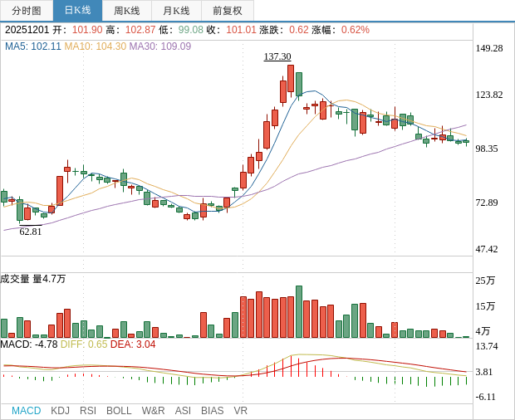Switch to the 分时图 tab
Screen dimensions: 515x420
click(27, 11)
